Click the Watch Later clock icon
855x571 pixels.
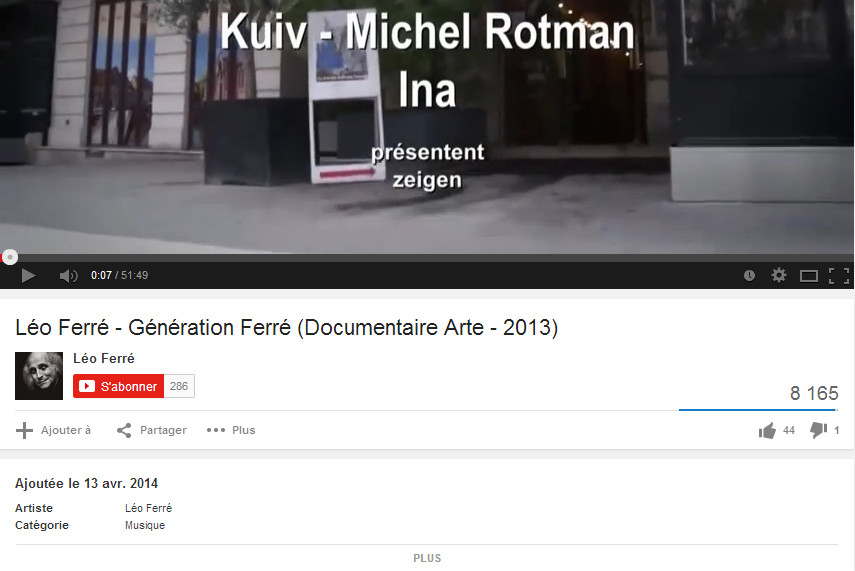click(749, 275)
